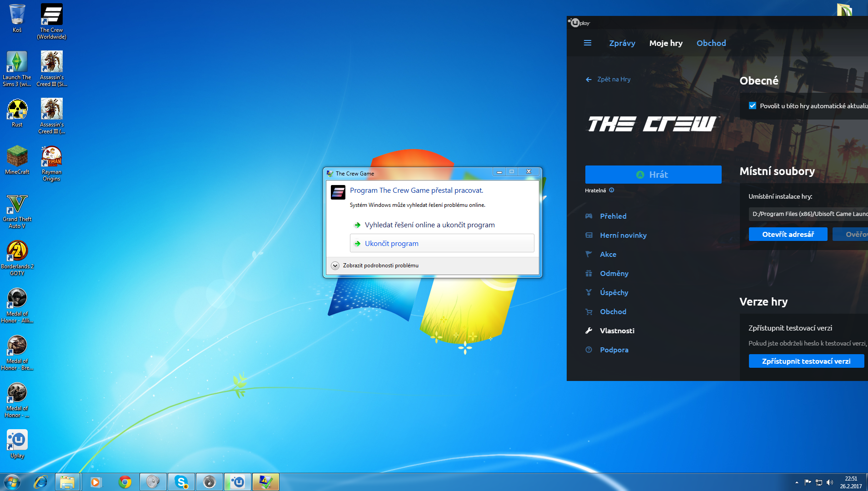The image size is (868, 491).
Task: Select Obchod in the game sidebar
Action: pos(613,312)
